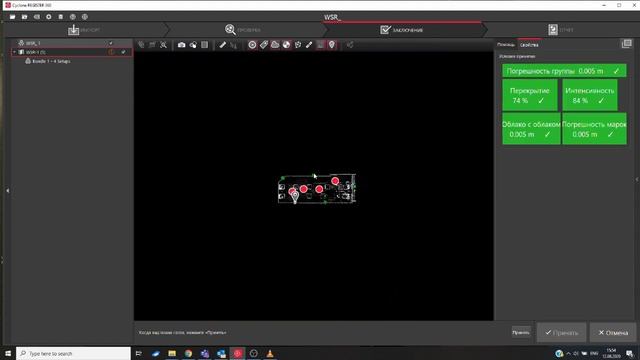This screenshot has width=640, height=360.
Task: Click the camera snapshot icon
Action: [x=182, y=45]
